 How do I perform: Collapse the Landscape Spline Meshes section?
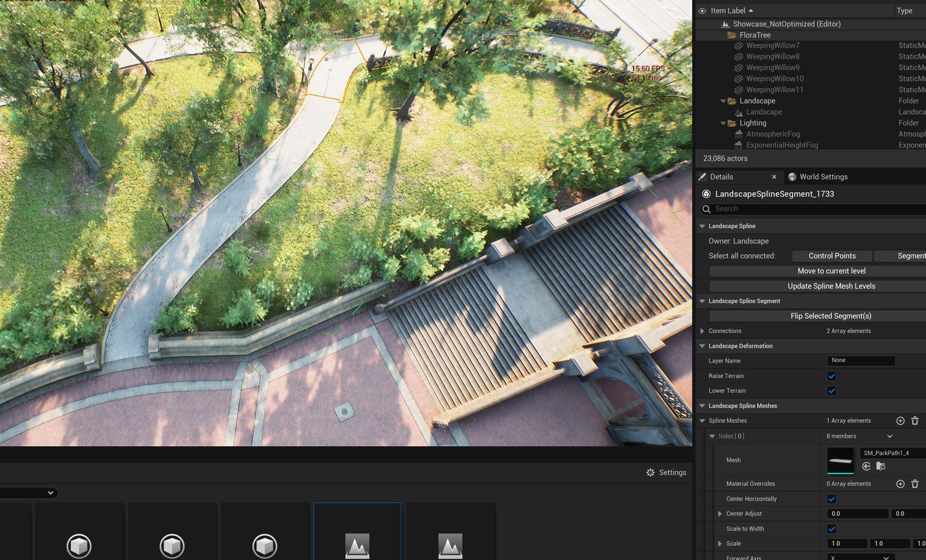(x=702, y=406)
